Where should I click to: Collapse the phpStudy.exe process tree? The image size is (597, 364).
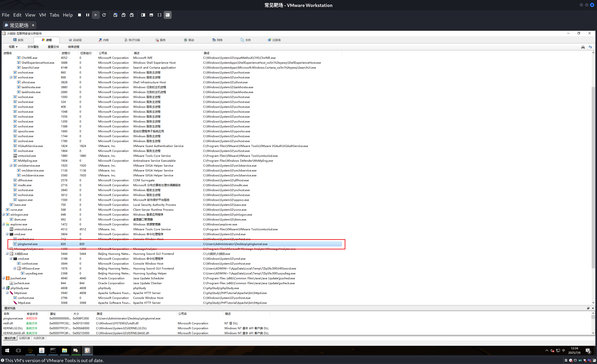(4, 288)
